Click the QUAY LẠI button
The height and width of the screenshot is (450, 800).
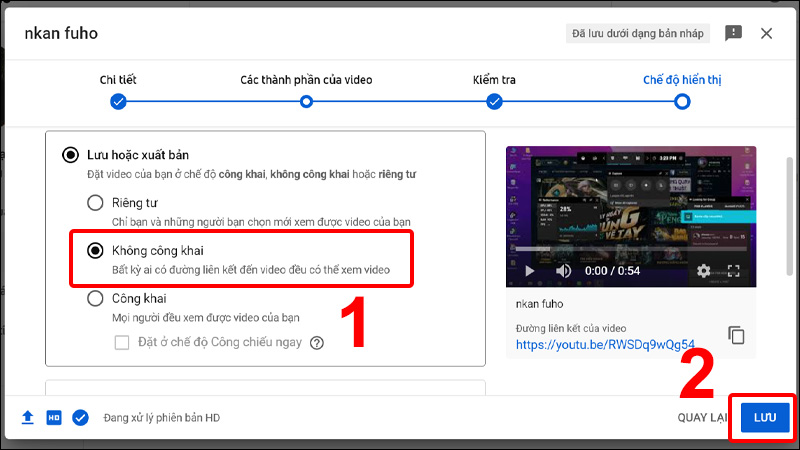[x=702, y=417]
